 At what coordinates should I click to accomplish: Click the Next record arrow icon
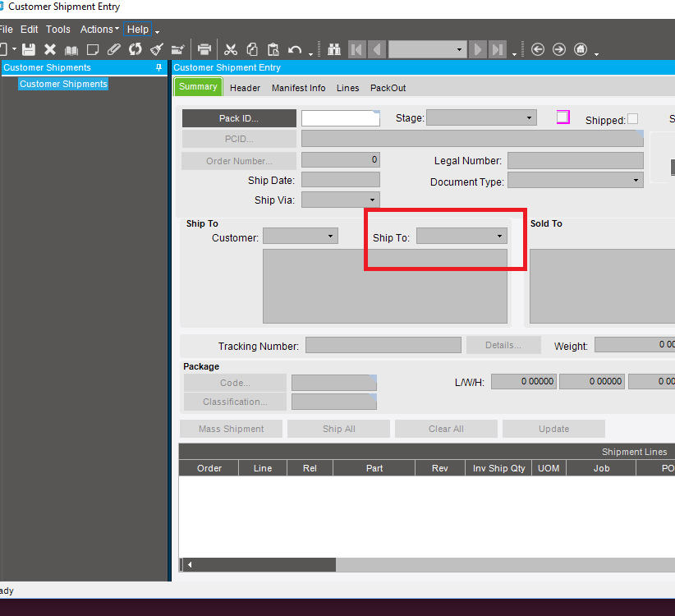coord(477,49)
